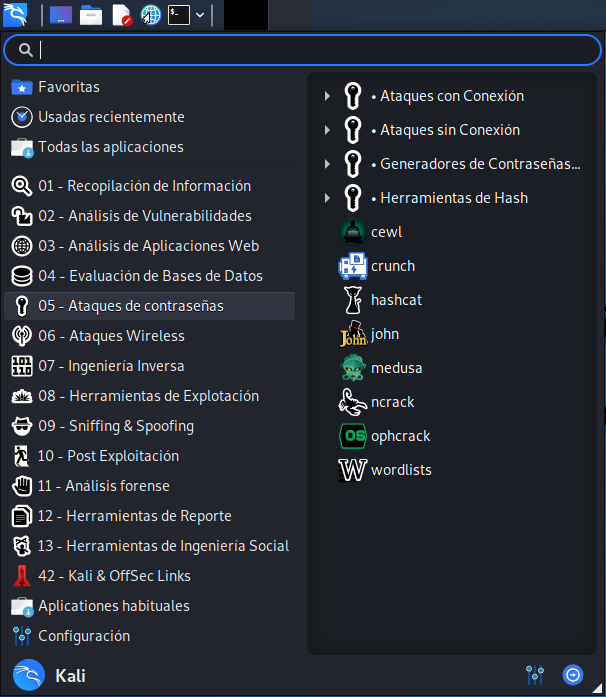
Task: Open 11 - Análisis forense category
Action: coord(149,486)
